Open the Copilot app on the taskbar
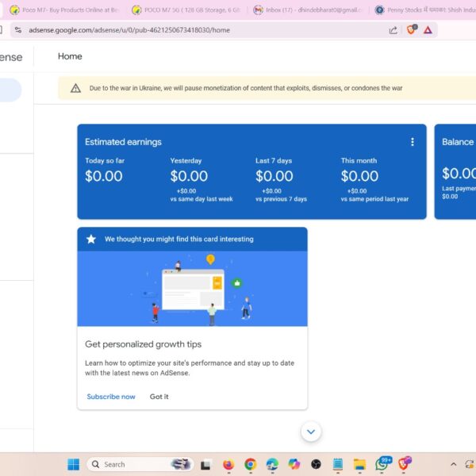The image size is (476, 476). coord(294,464)
